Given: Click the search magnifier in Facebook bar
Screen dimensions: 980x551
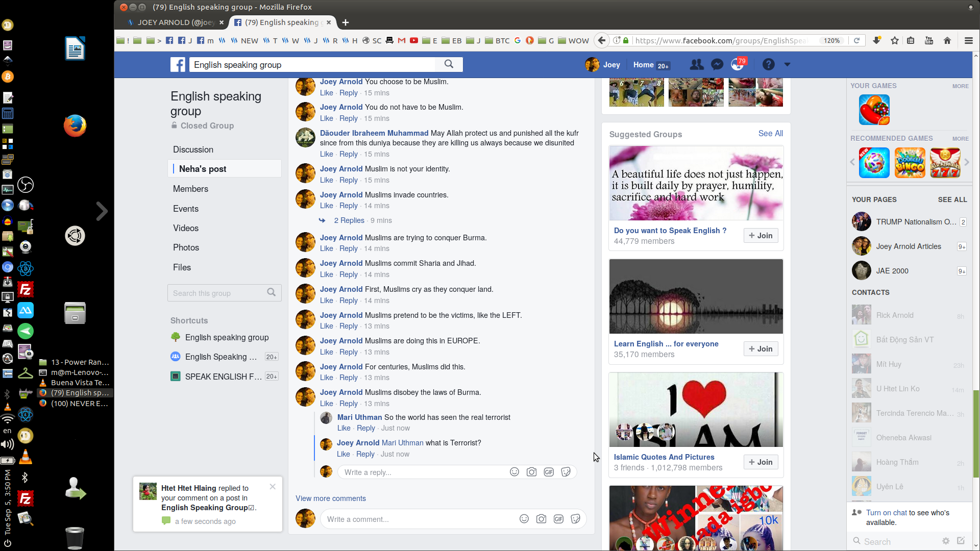Looking at the screenshot, I should [449, 64].
